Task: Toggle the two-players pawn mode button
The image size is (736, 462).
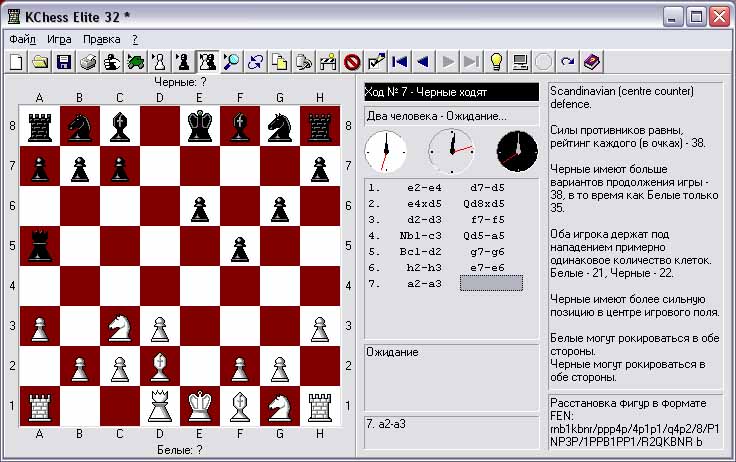Action: click(208, 62)
